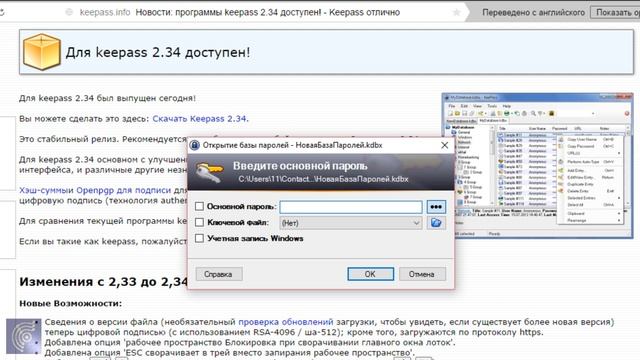
Task: Open the KeePass screenshot thumbnail on the page
Action: click(x=538, y=166)
